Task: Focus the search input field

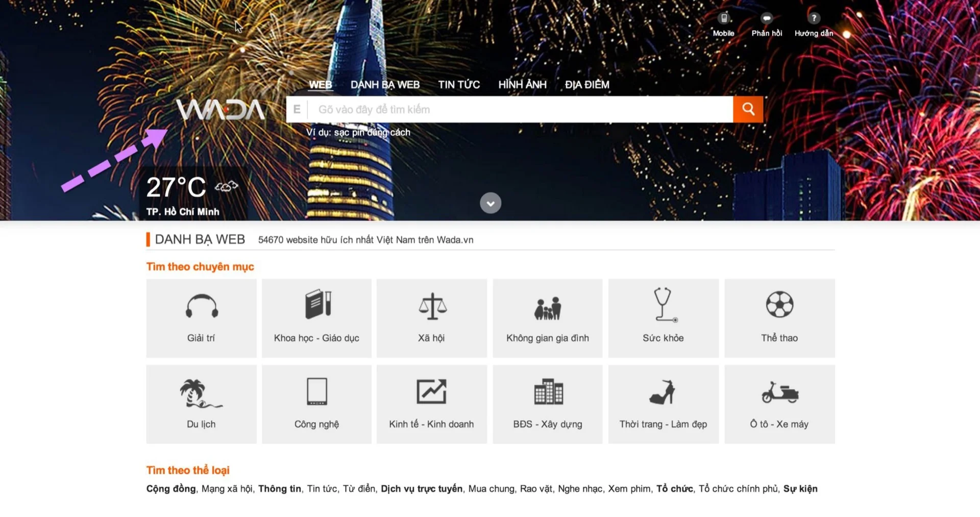Action: [521, 109]
